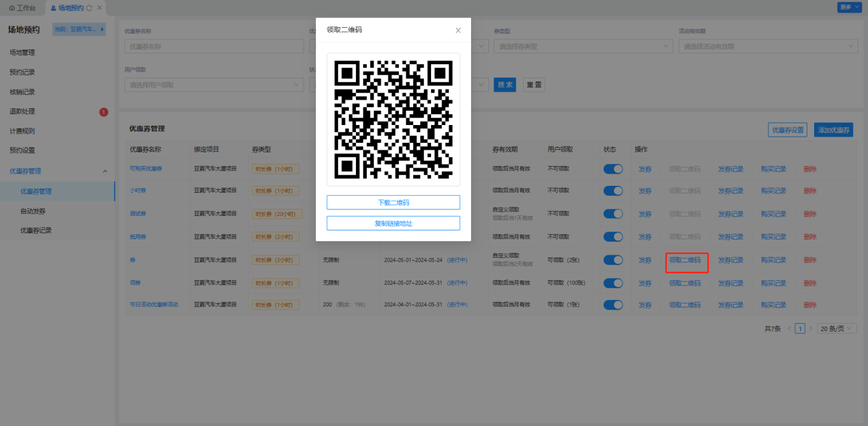Close the 领取二维码 dialog with X
This screenshot has width=868, height=426.
pyautogui.click(x=458, y=30)
